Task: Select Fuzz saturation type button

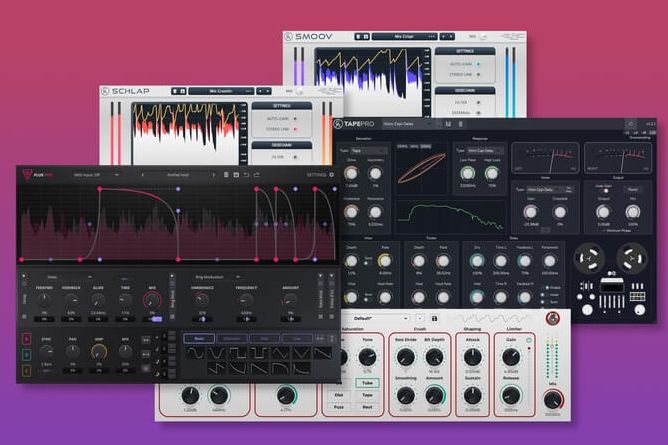Action: (339, 407)
